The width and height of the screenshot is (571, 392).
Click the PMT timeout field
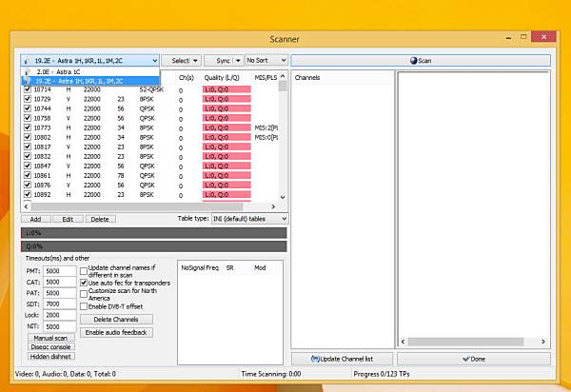[x=60, y=271]
